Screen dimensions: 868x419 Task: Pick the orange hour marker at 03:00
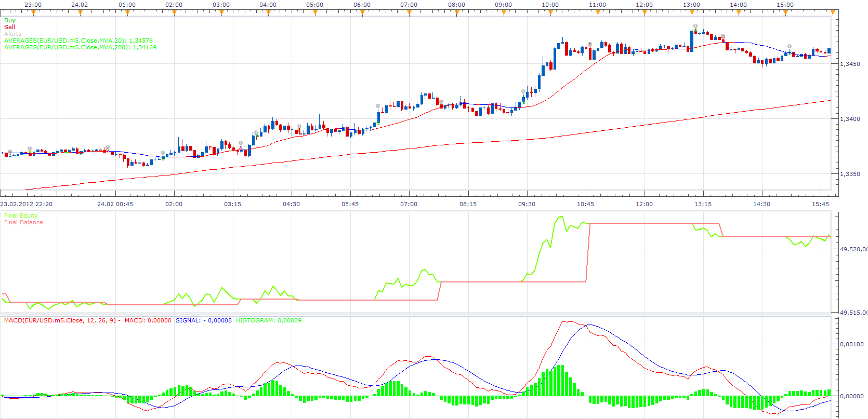[x=221, y=13]
